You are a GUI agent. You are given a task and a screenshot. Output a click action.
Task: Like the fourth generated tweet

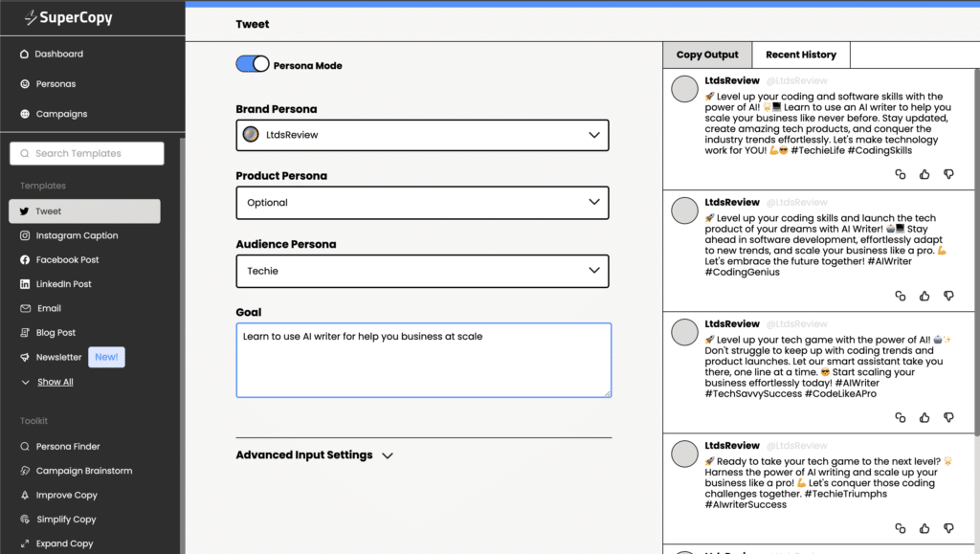(924, 528)
